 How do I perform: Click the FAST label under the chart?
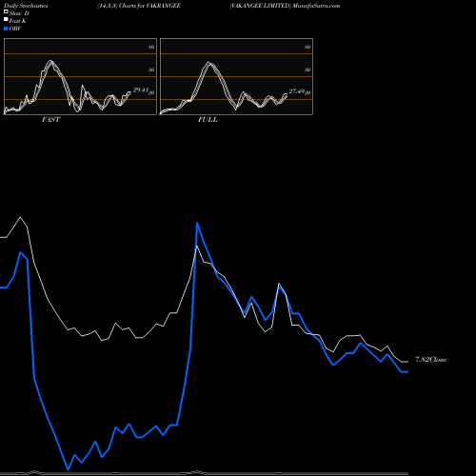(x=50, y=120)
